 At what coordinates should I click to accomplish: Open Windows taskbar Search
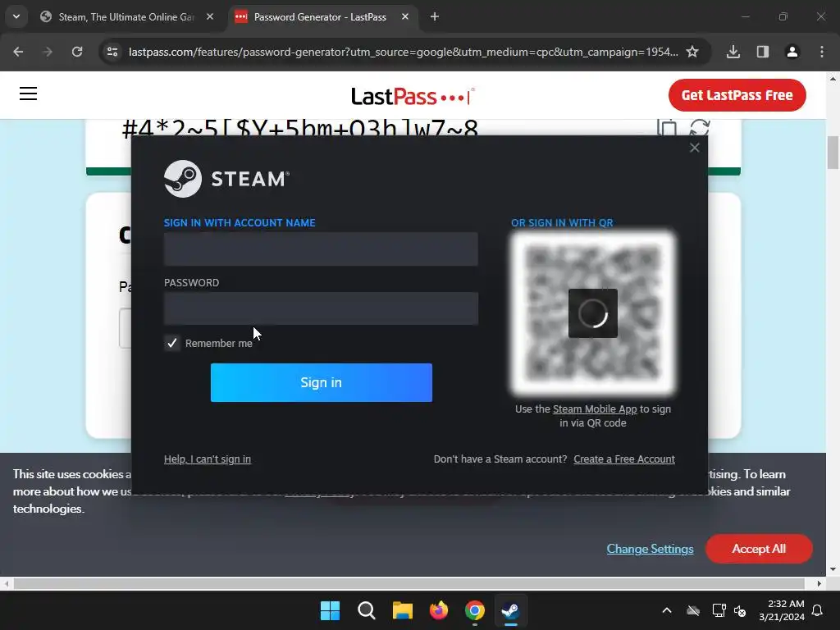point(367,610)
